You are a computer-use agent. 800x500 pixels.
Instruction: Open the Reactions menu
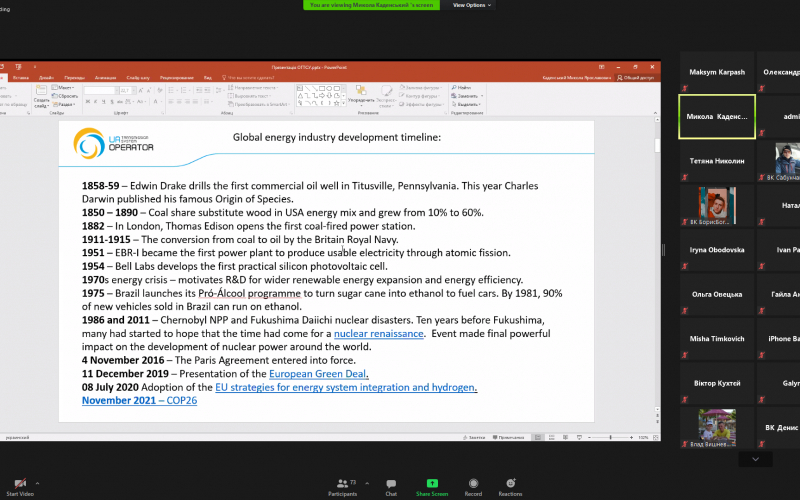coord(510,487)
